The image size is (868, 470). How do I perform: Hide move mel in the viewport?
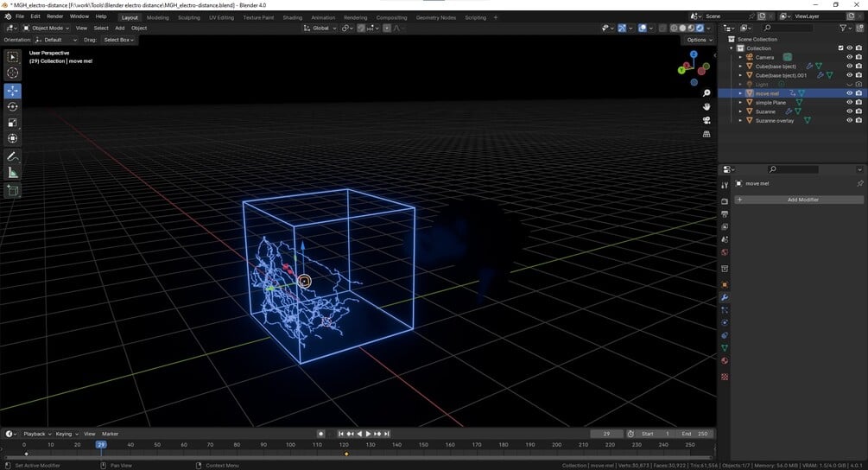click(849, 93)
